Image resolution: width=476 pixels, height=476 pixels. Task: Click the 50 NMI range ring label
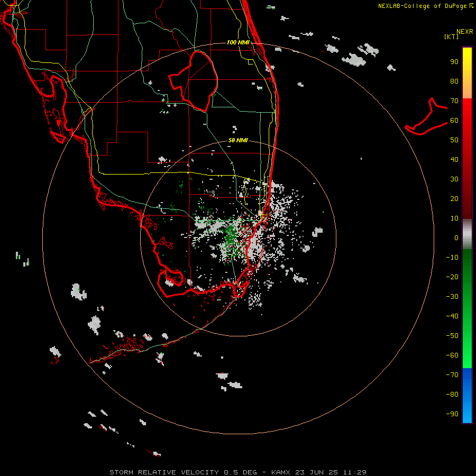238,140
